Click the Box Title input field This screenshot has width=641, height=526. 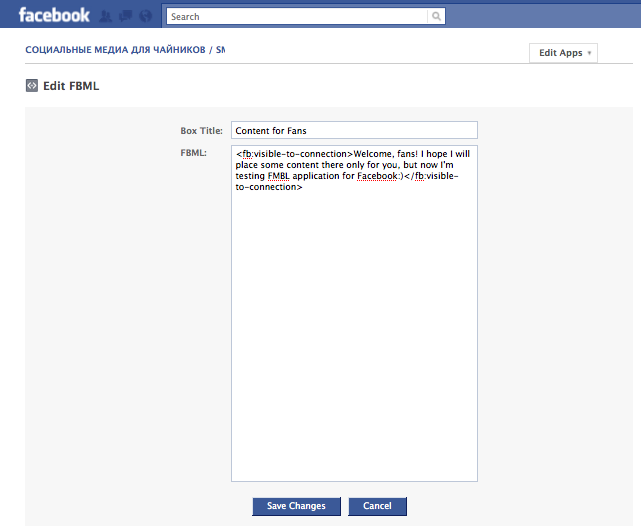(x=354, y=130)
